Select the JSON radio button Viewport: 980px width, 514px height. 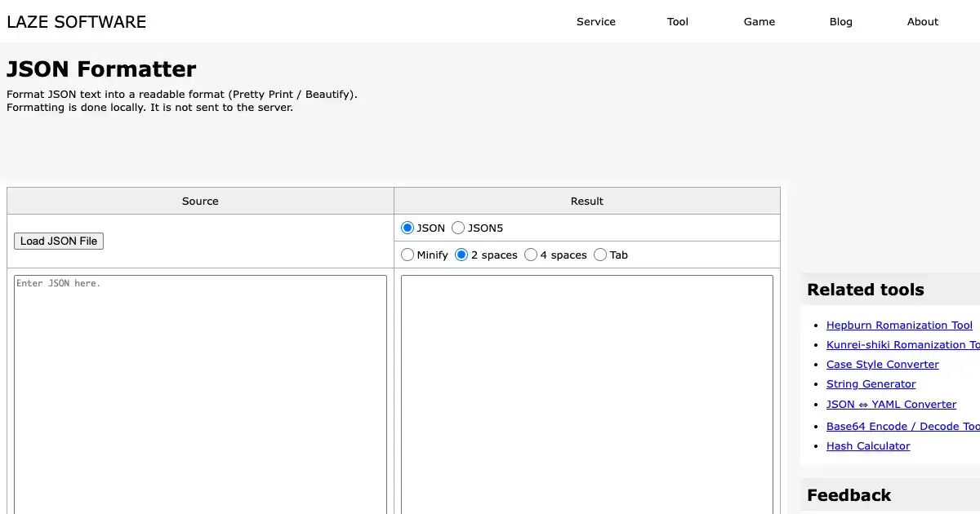point(408,228)
